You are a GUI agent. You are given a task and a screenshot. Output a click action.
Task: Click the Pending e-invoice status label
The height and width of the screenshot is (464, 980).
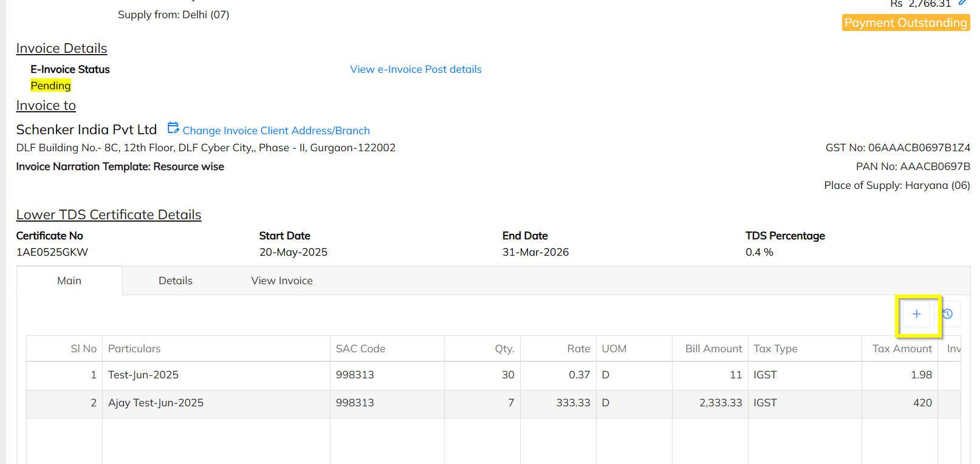click(x=50, y=86)
